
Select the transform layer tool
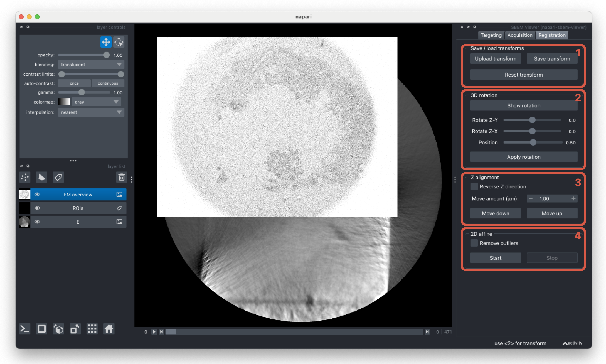pos(119,42)
